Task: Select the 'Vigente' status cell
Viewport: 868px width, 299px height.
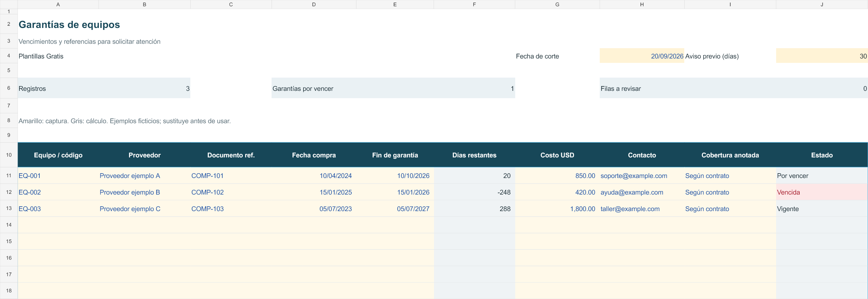Action: click(x=822, y=209)
